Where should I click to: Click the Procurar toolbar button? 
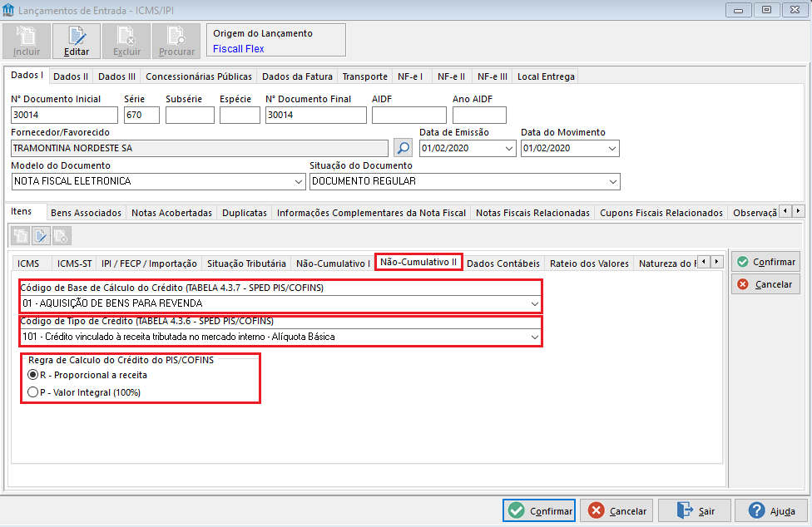176,41
